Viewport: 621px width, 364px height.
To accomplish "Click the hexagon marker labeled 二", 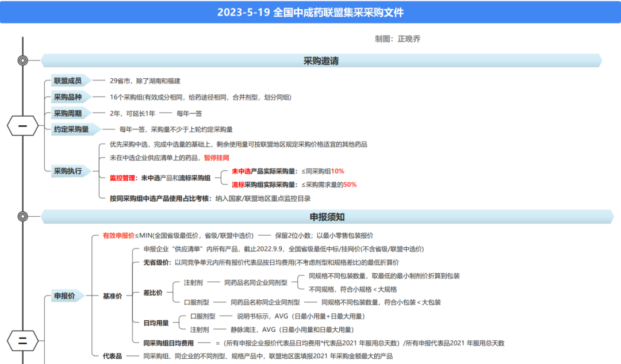I will 22,340.
